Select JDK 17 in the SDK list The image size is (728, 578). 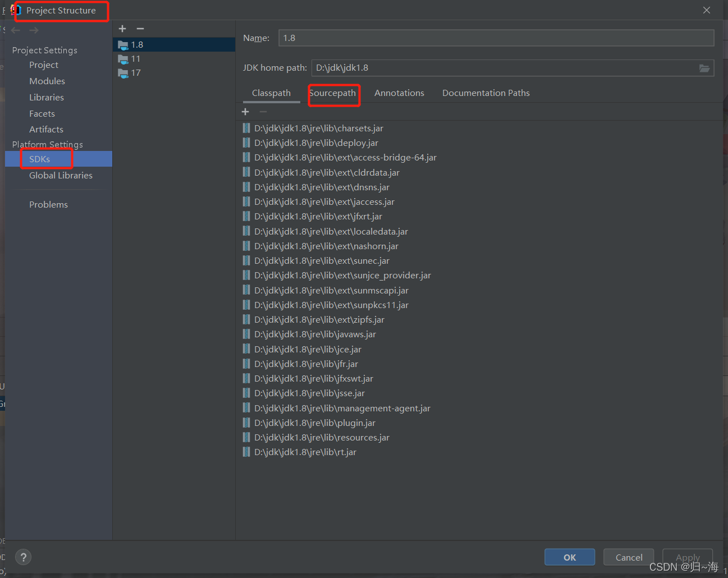click(135, 72)
